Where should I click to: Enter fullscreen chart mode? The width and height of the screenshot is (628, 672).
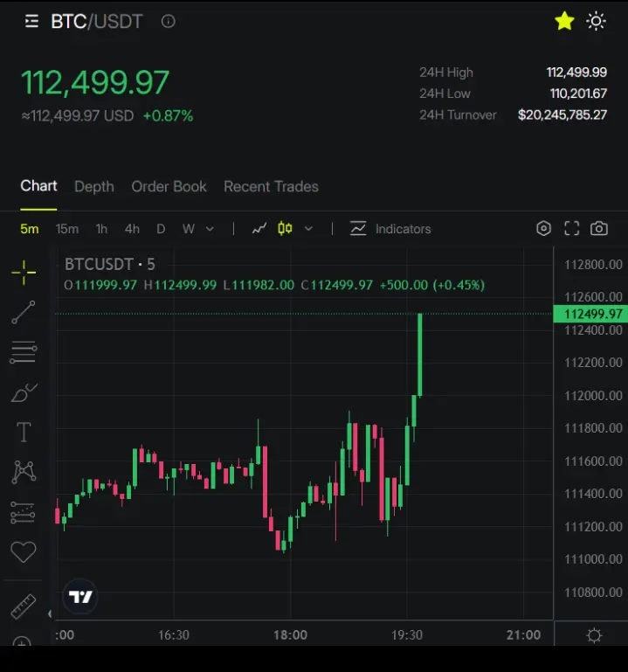(x=571, y=228)
